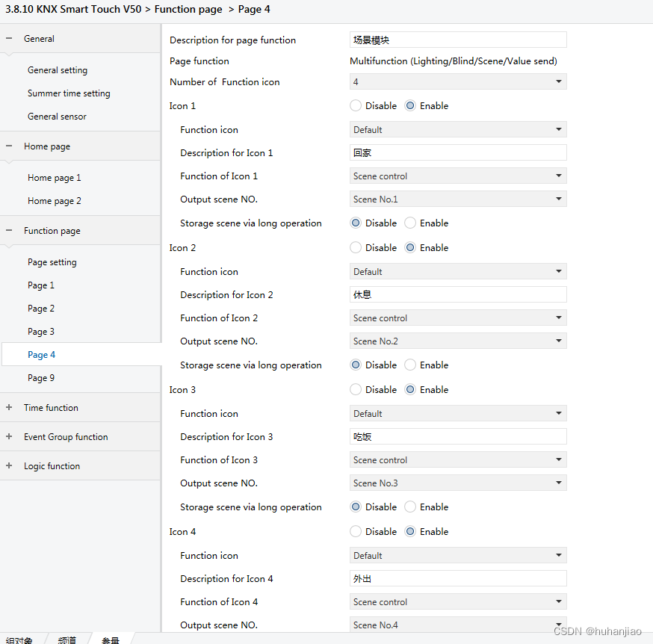The image size is (653, 644).
Task: Expand the Event Group function section
Action: tap(9, 437)
